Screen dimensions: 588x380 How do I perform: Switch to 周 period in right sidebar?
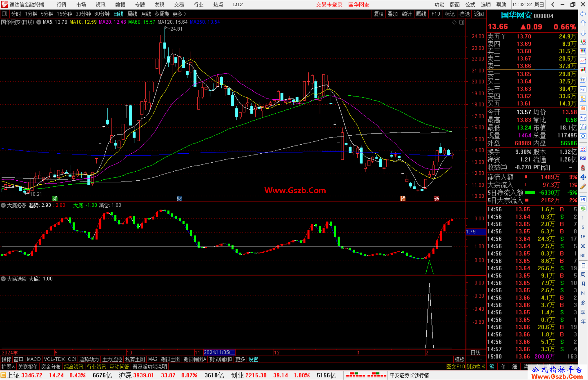click(x=583, y=275)
